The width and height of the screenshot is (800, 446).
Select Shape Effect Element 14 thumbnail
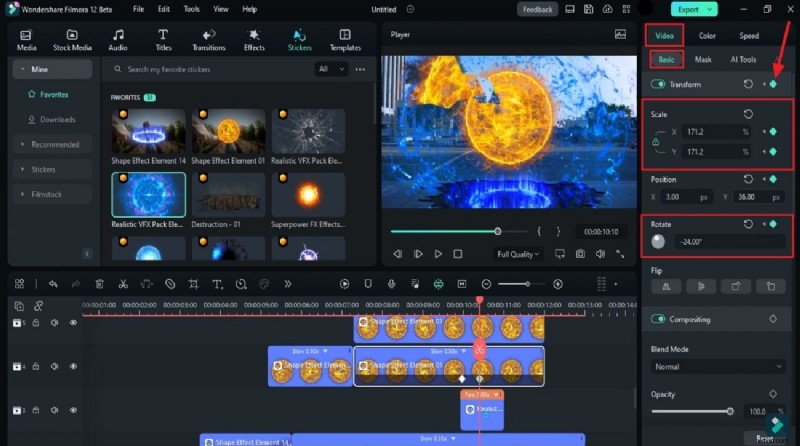coord(148,132)
